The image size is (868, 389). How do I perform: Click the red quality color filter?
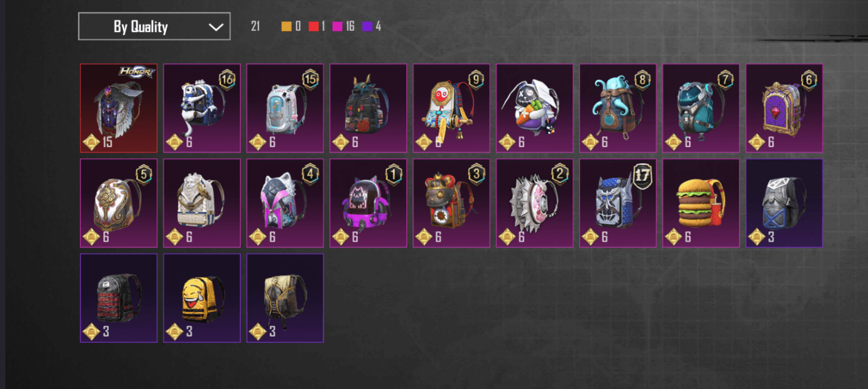point(313,26)
